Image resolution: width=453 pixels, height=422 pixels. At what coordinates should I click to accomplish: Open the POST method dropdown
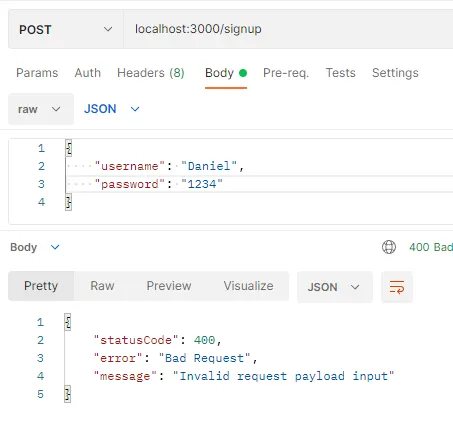click(66, 29)
